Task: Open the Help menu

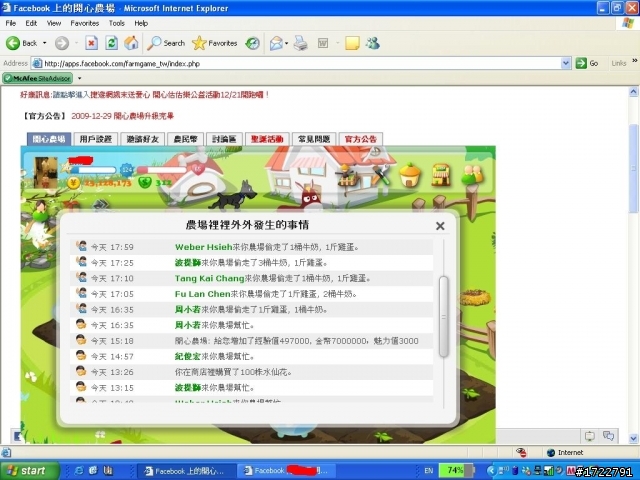Action: tap(141, 23)
